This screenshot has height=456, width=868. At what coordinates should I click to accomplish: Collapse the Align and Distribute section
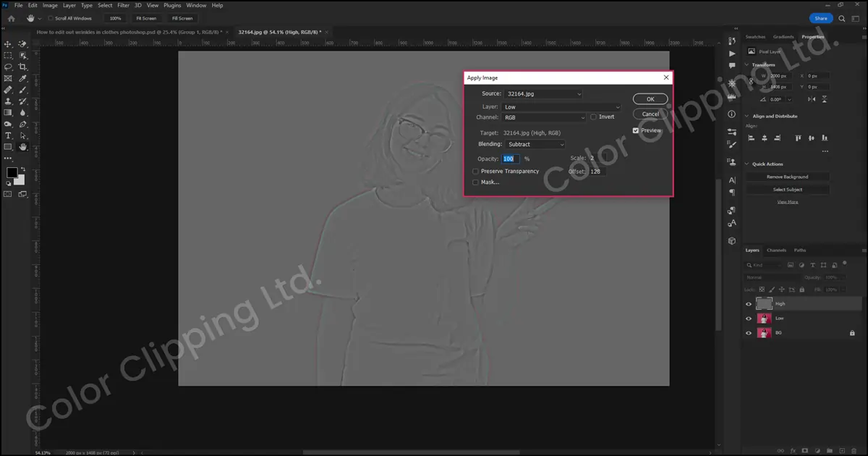point(746,117)
